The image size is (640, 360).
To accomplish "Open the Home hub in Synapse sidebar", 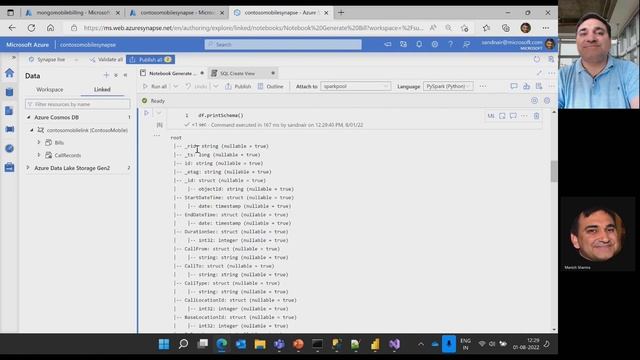I will [x=9, y=73].
